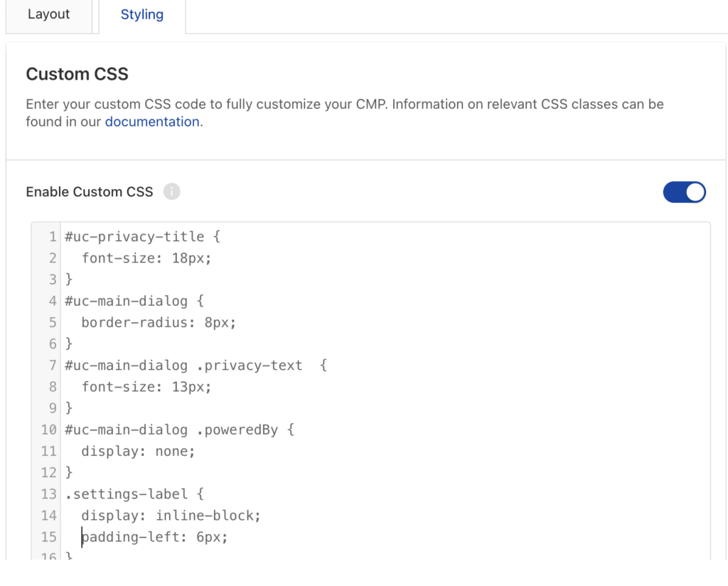The height and width of the screenshot is (586, 728).
Task: Click the info icon beside Enable Custom CSS
Action: (171, 192)
